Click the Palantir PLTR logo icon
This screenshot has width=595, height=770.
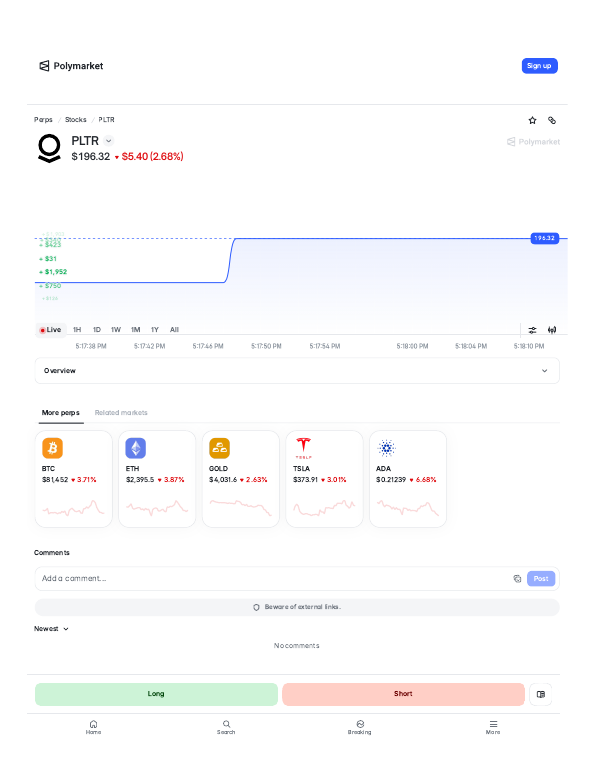(x=49, y=148)
